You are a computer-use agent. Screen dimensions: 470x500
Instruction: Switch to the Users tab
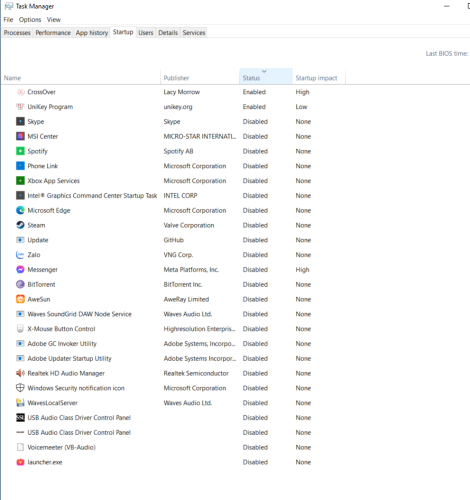[146, 33]
